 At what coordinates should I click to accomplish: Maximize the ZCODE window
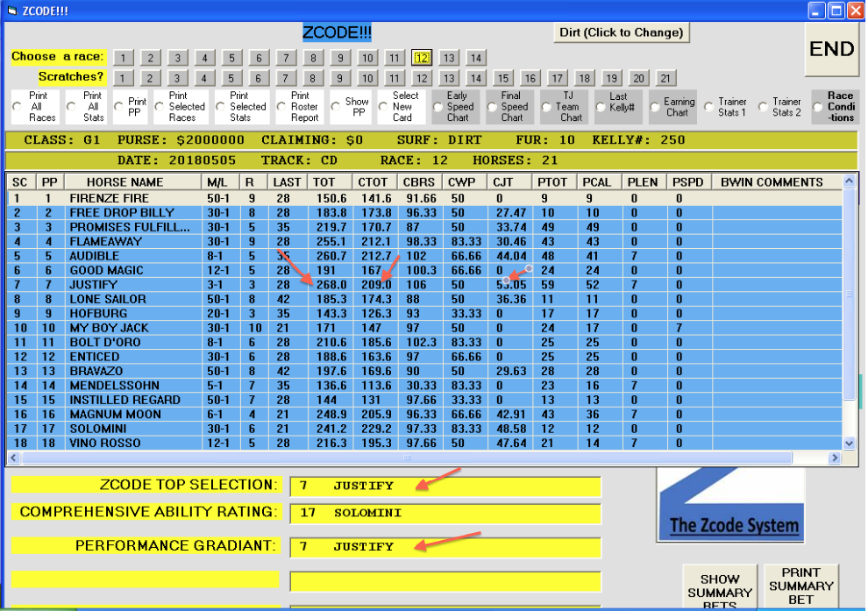coord(836,11)
